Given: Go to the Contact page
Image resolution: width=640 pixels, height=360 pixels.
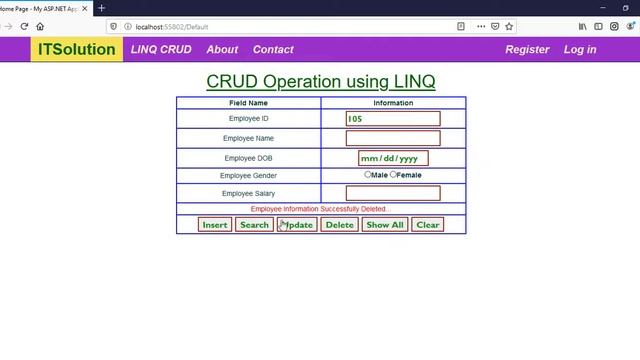Looking at the screenshot, I should coord(273,49).
